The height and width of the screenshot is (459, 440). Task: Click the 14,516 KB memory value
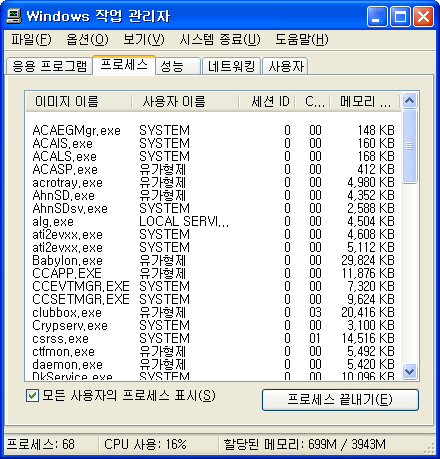click(368, 338)
